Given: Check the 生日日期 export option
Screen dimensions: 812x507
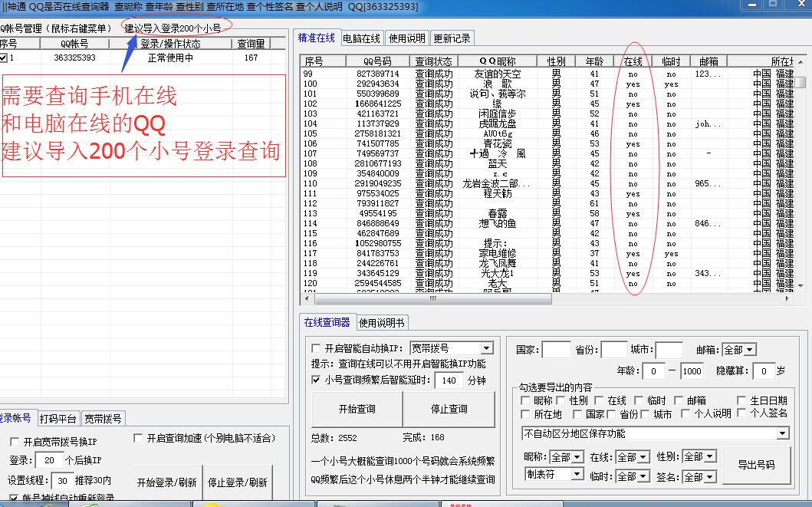Looking at the screenshot, I should (741, 400).
